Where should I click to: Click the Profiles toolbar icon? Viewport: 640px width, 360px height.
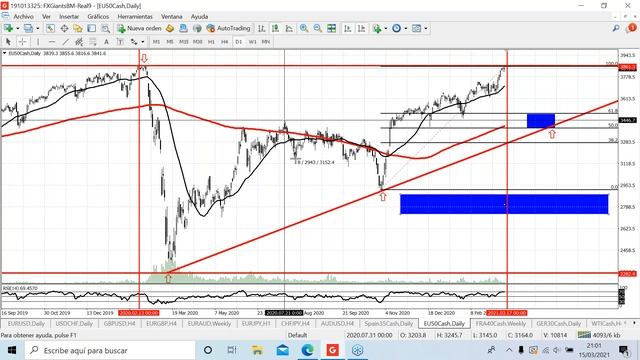pyautogui.click(x=28, y=28)
